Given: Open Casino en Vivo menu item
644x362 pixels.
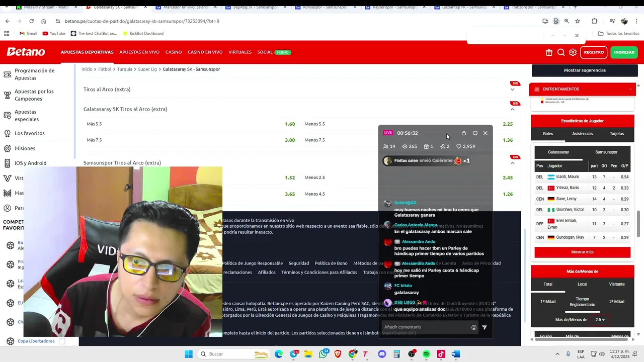Looking at the screenshot, I should pyautogui.click(x=205, y=52).
